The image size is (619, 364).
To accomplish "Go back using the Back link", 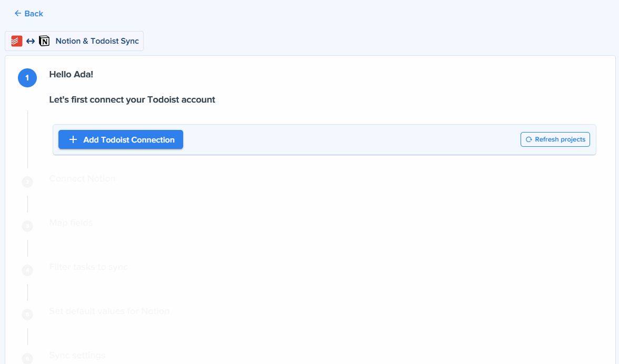I will [x=29, y=13].
